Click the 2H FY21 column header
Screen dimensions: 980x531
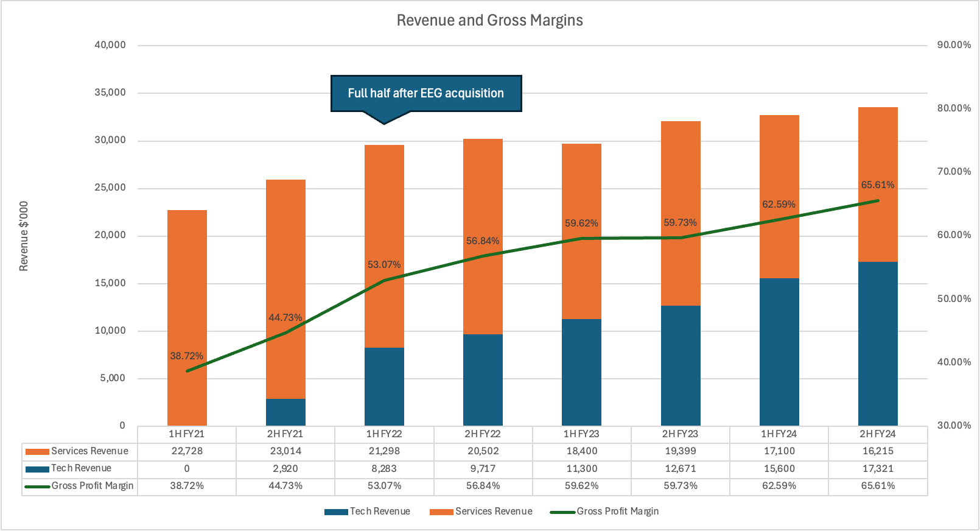click(285, 434)
